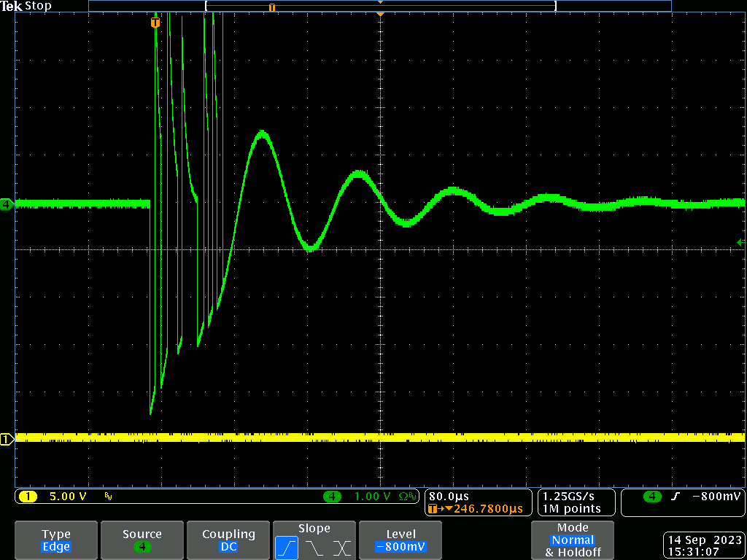Viewport: 747px width, 560px height.
Task: Open the trigger Type Edge menu
Action: [56, 540]
